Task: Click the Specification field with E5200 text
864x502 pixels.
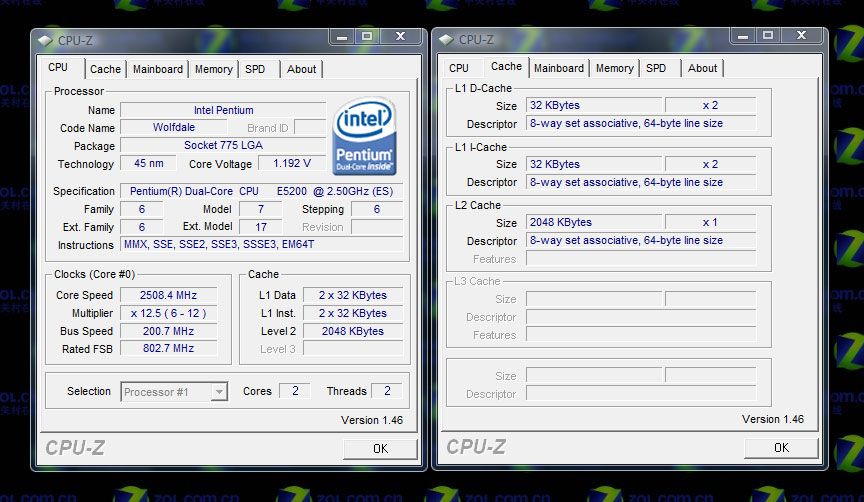Action: [x=262, y=191]
